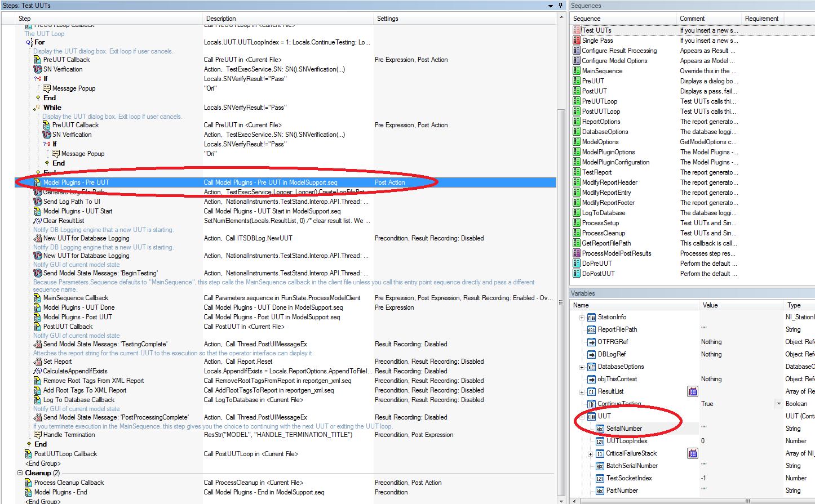
Task: Expand the CriticalFailureStack array node
Action: (x=590, y=454)
